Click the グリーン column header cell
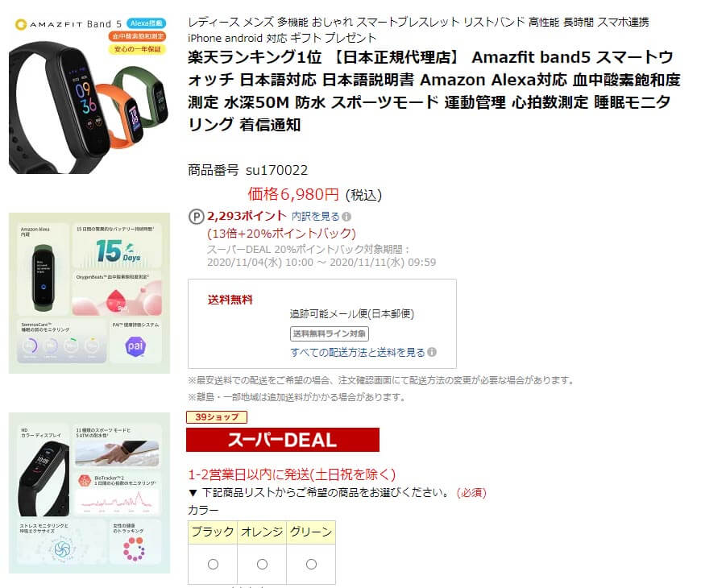 [311, 532]
